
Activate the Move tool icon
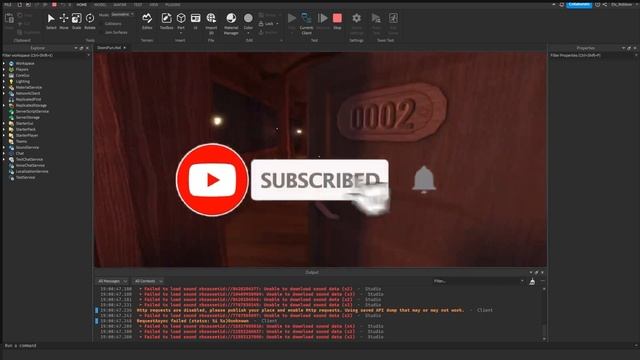64,18
